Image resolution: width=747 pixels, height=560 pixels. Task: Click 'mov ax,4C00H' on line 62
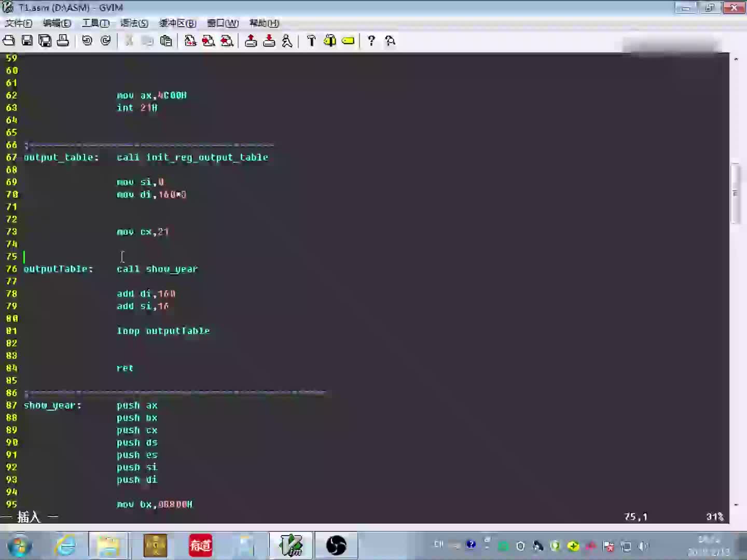(151, 95)
